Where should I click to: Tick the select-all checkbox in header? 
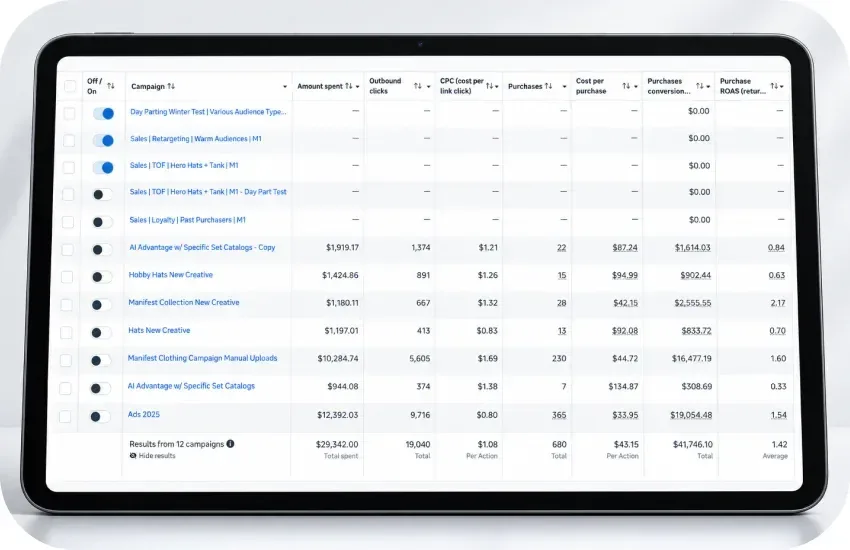click(70, 86)
